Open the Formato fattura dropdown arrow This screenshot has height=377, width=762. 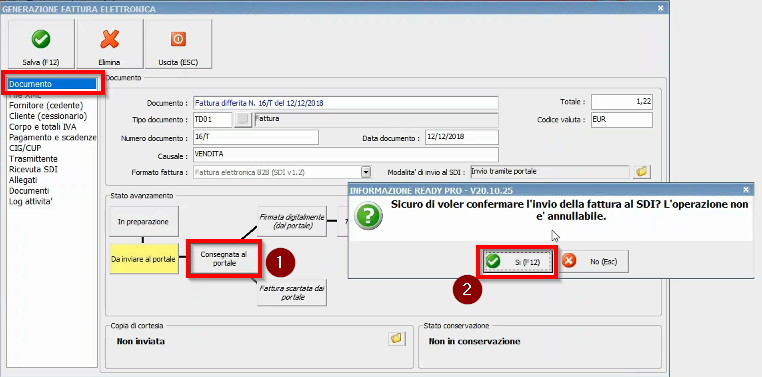pos(366,172)
